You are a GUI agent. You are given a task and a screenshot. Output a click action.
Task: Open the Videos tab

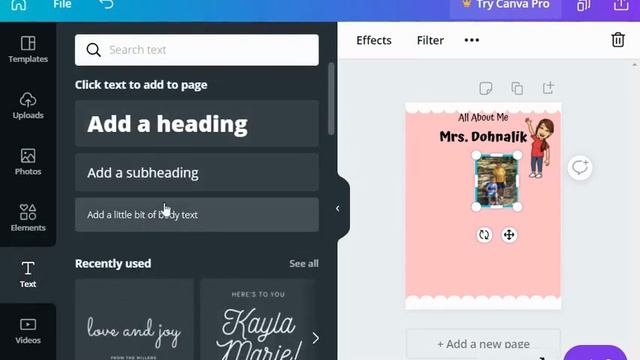28,331
